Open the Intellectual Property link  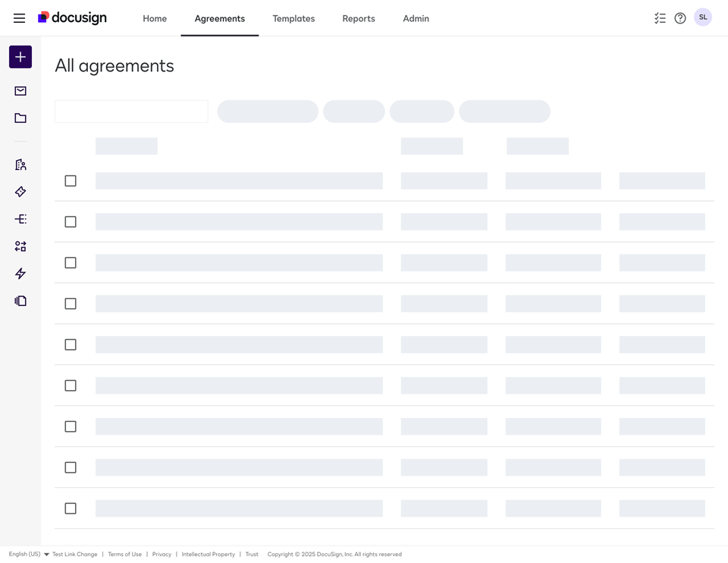coord(208,554)
